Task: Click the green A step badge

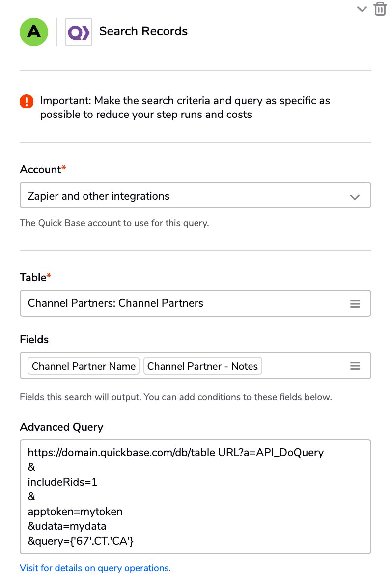Action: click(34, 32)
